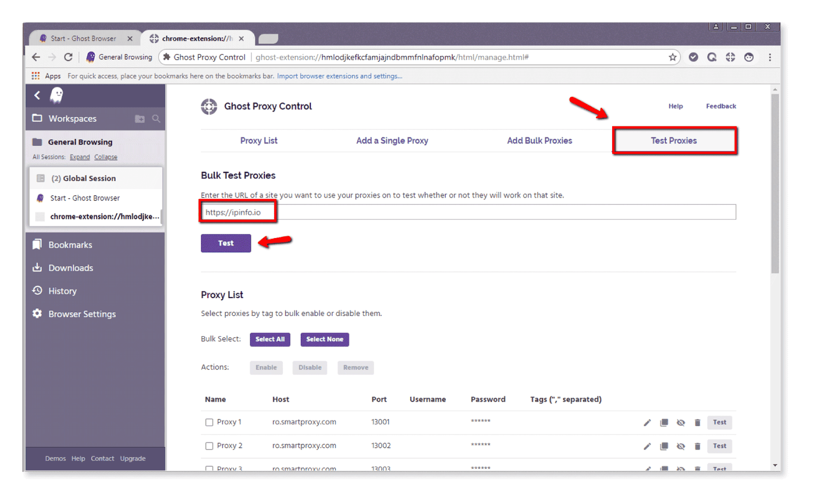815x504 pixels.
Task: Delete Proxy 1 with trash icon
Action: tap(697, 422)
